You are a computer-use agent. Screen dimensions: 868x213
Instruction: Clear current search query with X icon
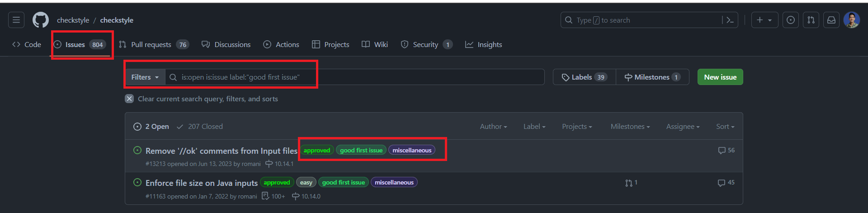[129, 99]
